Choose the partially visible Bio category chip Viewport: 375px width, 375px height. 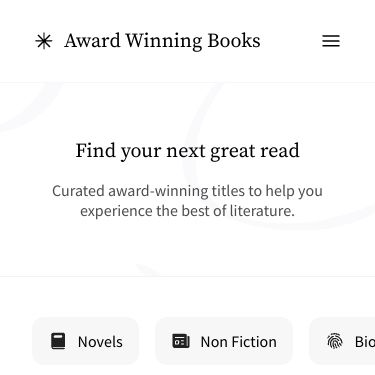(x=342, y=341)
